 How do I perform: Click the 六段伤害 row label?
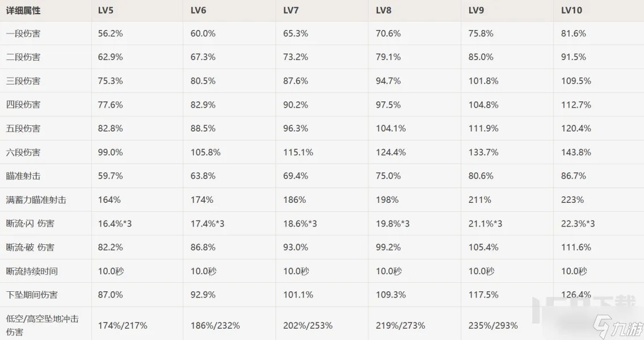point(23,152)
